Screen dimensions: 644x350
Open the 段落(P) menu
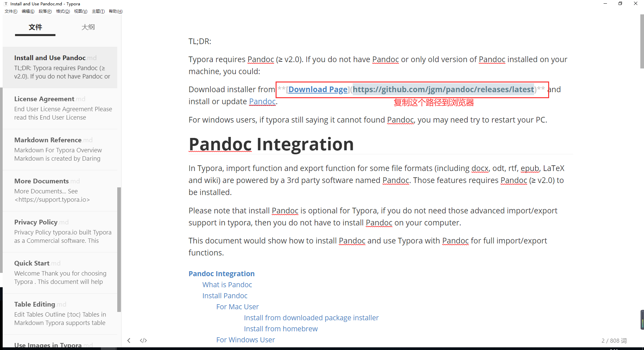[45, 11]
